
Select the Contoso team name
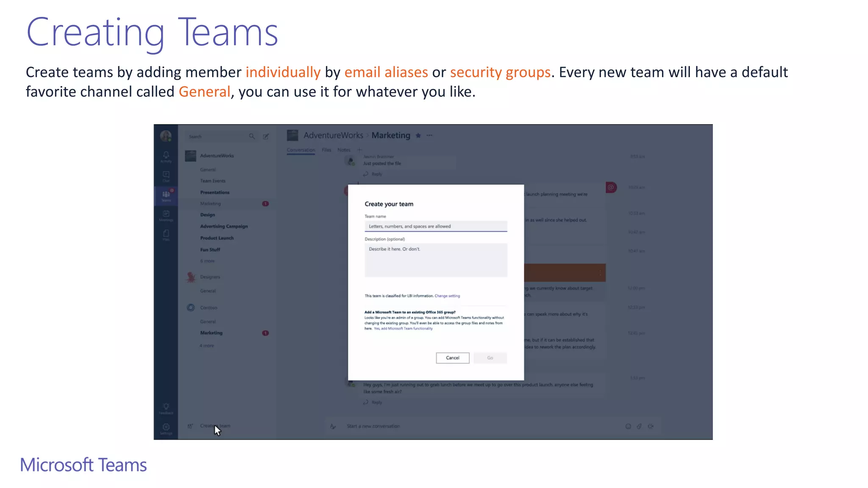tap(209, 308)
